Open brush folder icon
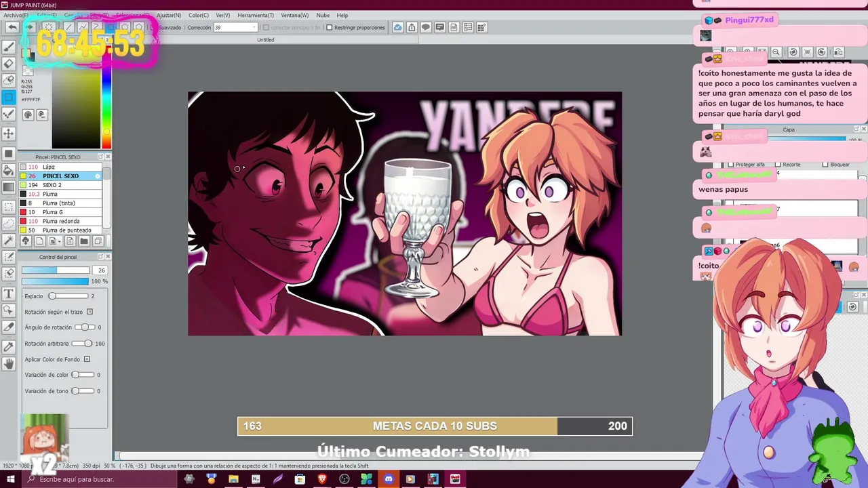This screenshot has width=868, height=488. click(84, 241)
